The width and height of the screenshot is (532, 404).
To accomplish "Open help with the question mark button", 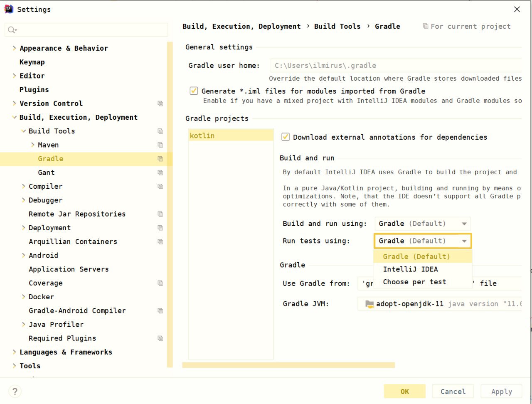I will (x=15, y=392).
